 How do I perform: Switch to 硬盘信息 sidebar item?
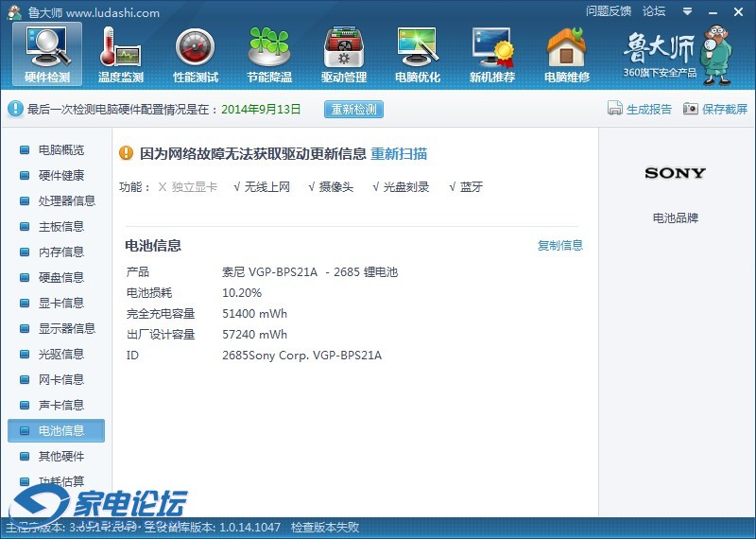coord(60,278)
